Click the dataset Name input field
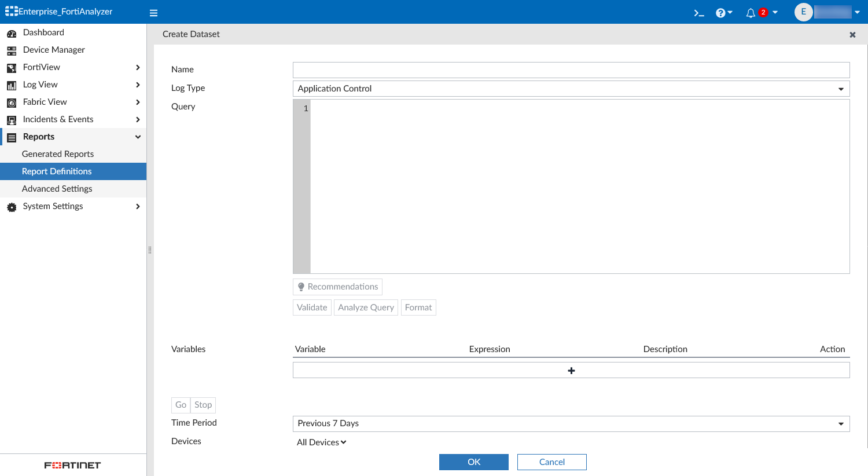 pyautogui.click(x=571, y=70)
